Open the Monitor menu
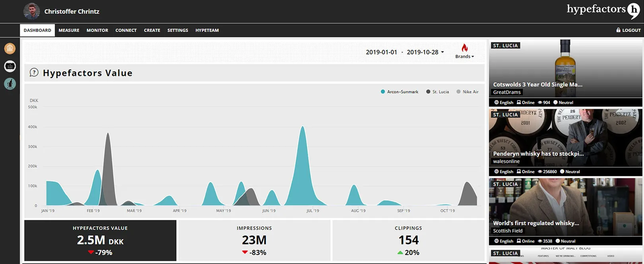 point(97,30)
